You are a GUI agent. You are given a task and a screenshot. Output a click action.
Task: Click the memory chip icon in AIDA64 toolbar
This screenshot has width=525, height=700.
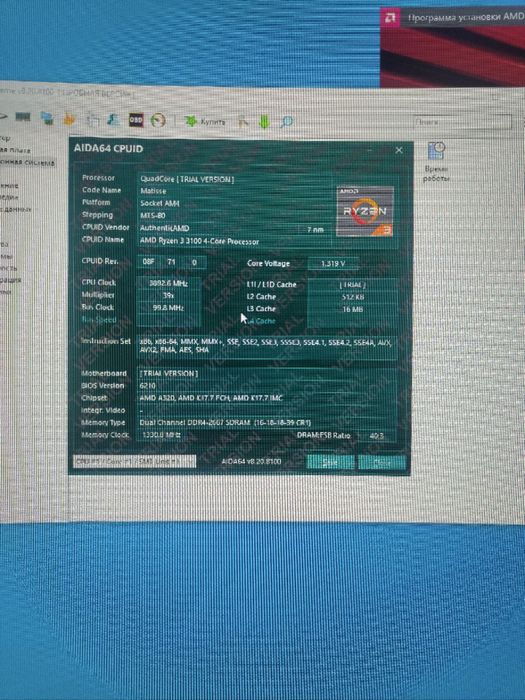click(x=23, y=117)
